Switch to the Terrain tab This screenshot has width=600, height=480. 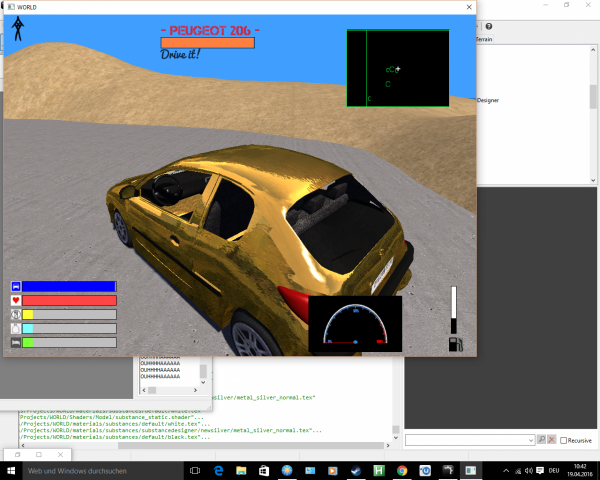click(x=484, y=38)
